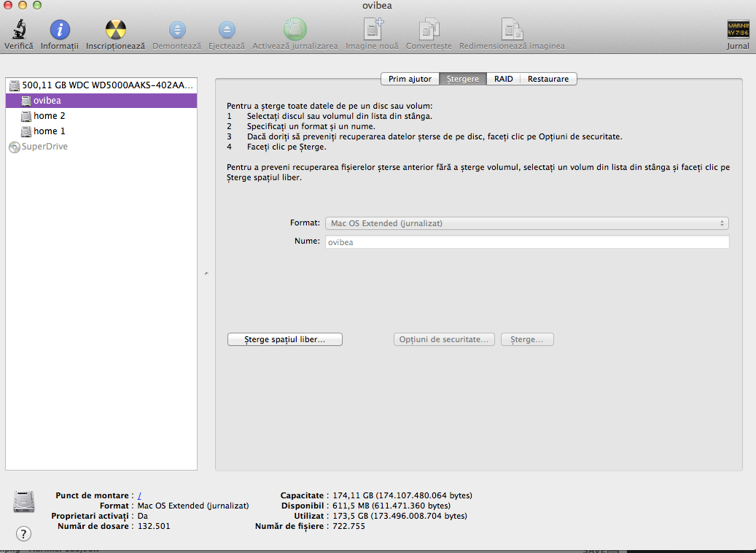
Task: Select SuperDrive in the sidebar
Action: 101,147
